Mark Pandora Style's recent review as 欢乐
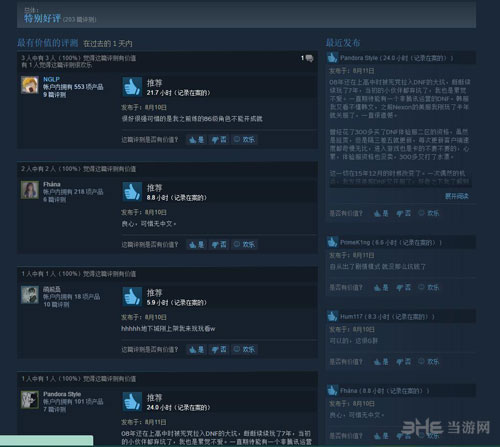The width and height of the screenshot is (500, 447). [429, 213]
